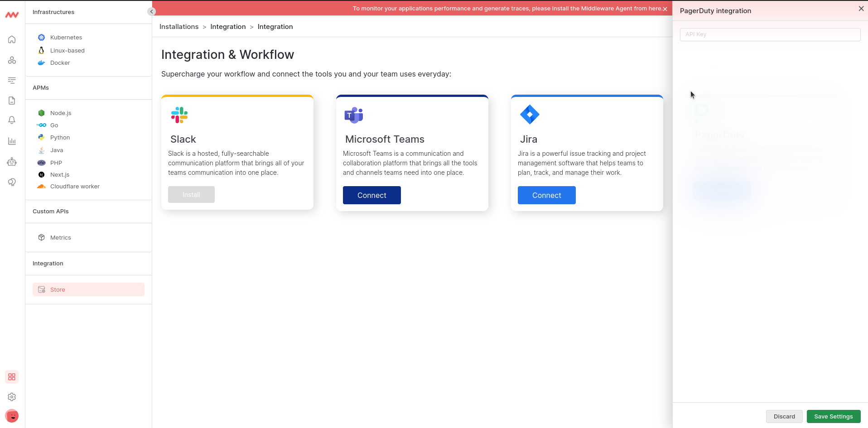Click the PHP logo icon
The width and height of the screenshot is (868, 428).
(41, 163)
